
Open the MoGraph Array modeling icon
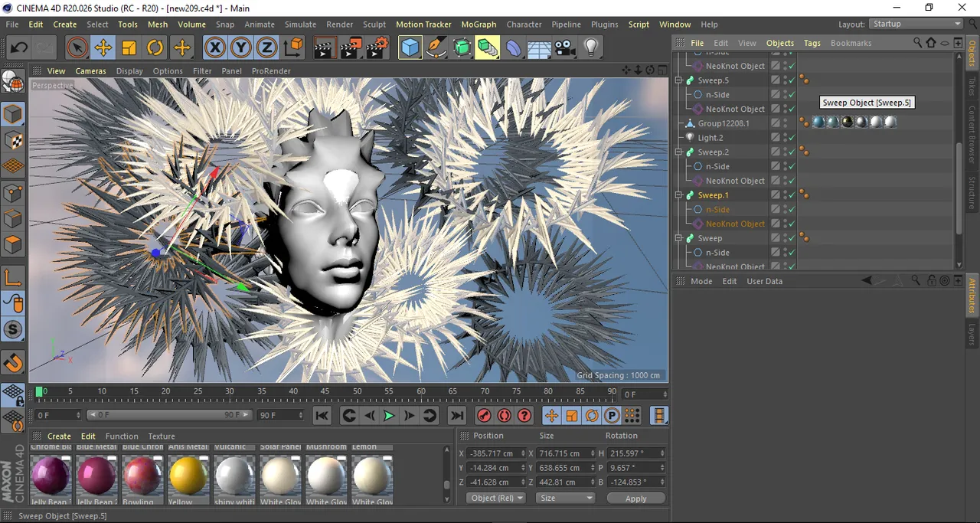488,48
